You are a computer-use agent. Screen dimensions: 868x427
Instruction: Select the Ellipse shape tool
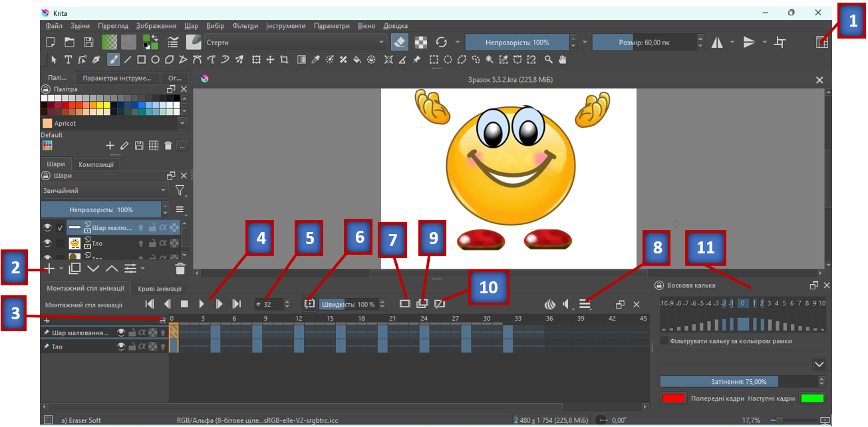click(155, 60)
